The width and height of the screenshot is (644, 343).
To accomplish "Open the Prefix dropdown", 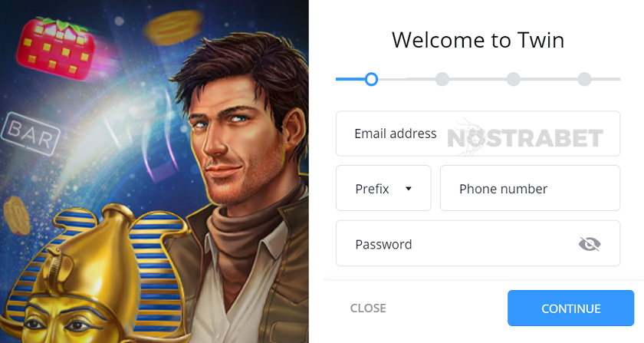I will pyautogui.click(x=383, y=188).
